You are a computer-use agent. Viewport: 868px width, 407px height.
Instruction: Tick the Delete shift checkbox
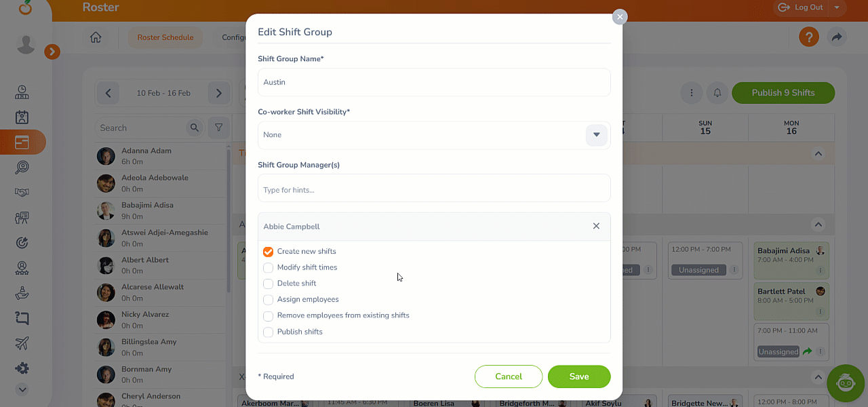[x=269, y=284]
